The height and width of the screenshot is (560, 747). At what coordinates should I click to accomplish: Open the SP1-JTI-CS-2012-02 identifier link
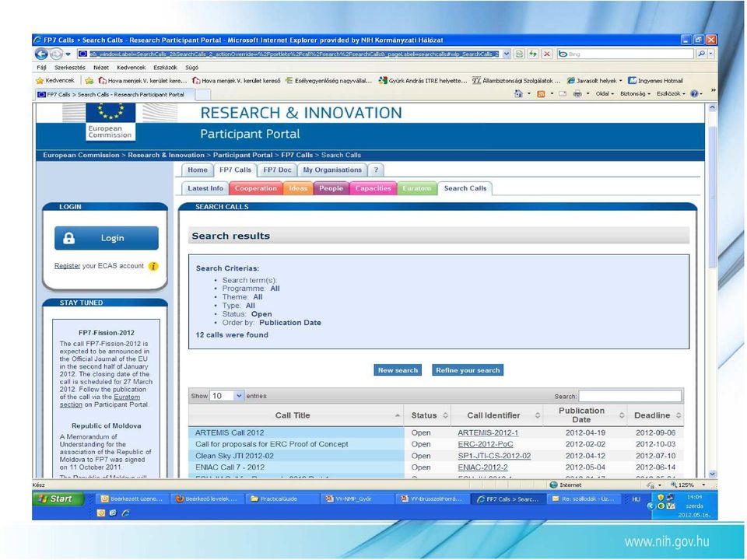494,456
